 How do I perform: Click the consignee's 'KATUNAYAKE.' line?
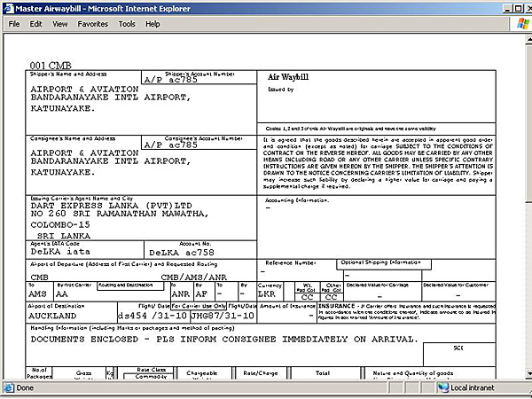[x=63, y=172]
